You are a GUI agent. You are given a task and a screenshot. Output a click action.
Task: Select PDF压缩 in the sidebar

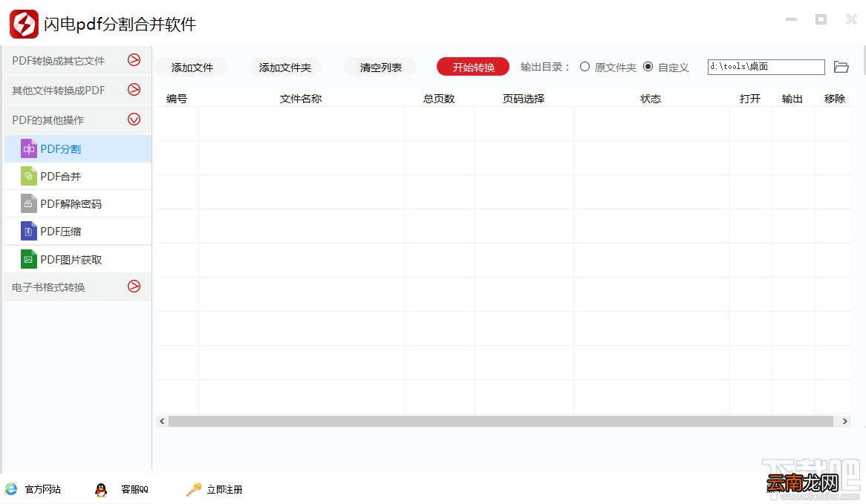78,232
